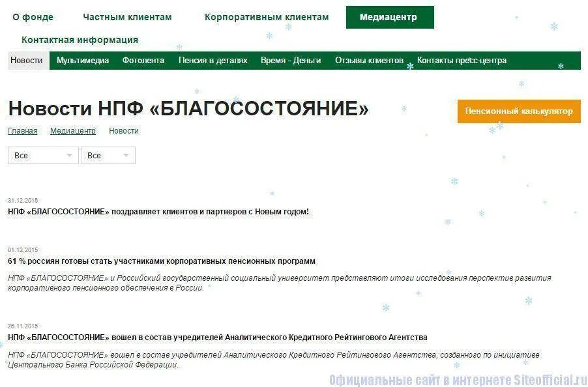Screen dimensions: 588x387
Task: Open the Контактная информация page
Action: (x=78, y=40)
